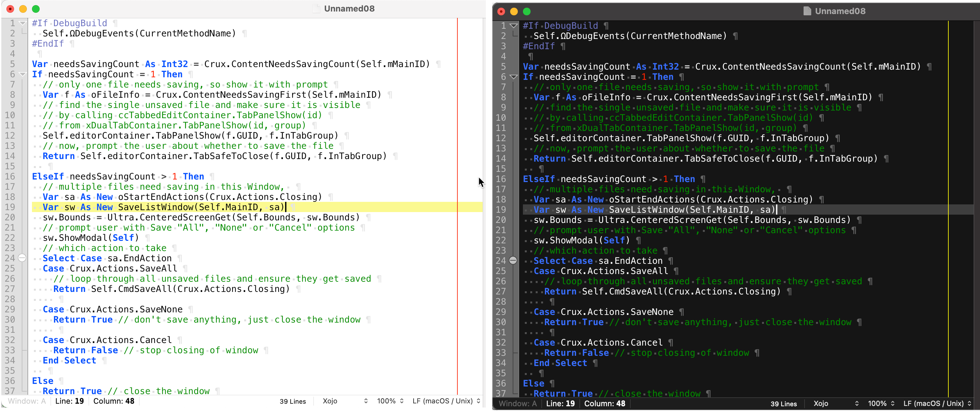
Task: Collapse line 6 If fold in light window
Action: pos(22,74)
